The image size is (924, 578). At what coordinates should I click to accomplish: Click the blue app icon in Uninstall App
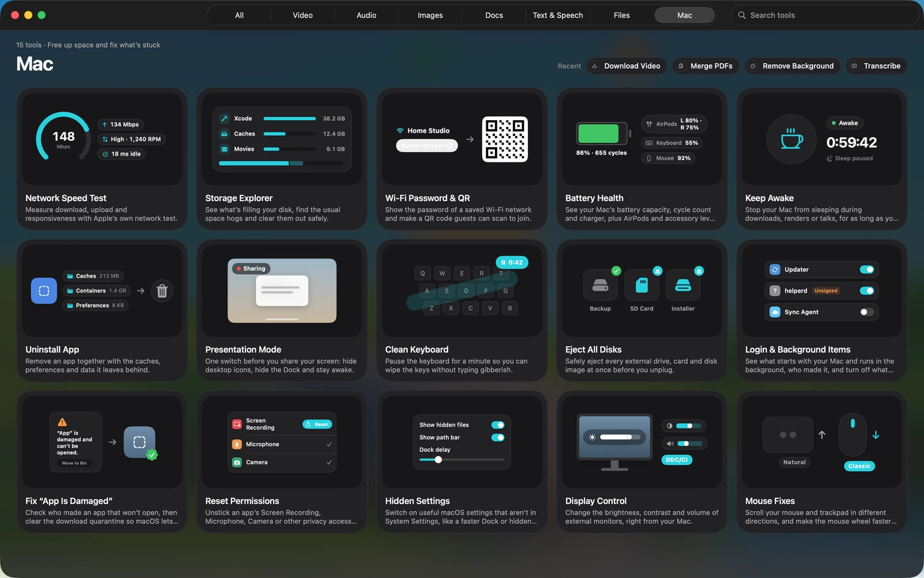[x=44, y=291]
